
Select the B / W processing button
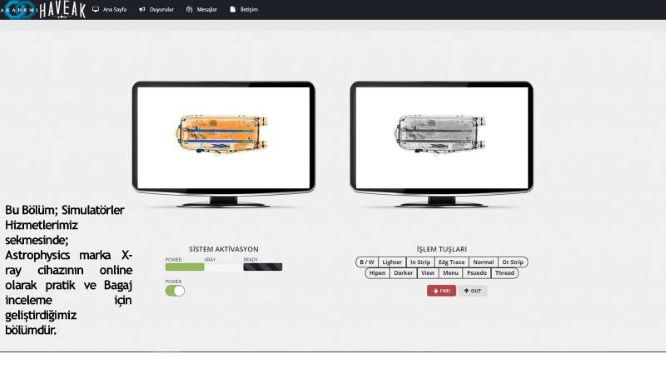(x=367, y=262)
